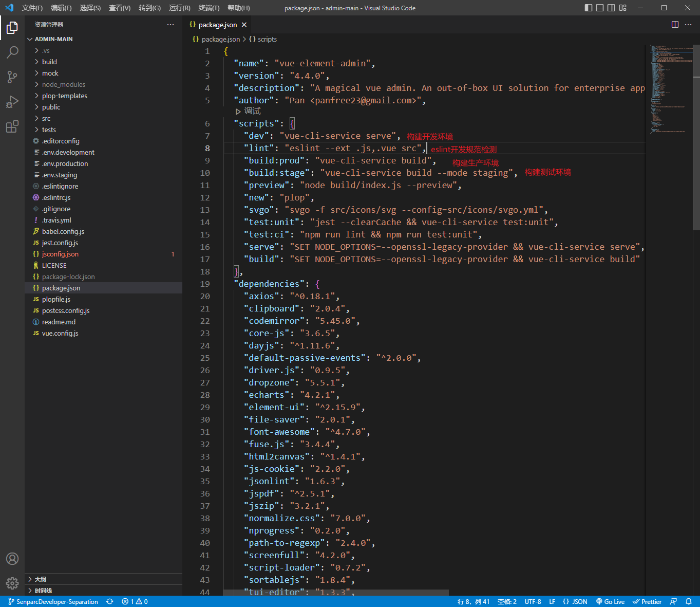Click the SenparcDeveloper-Separation branch indicator

coord(53,601)
